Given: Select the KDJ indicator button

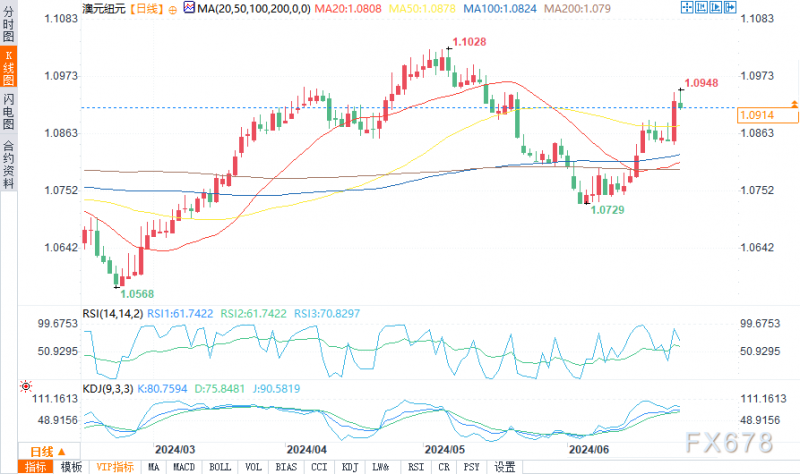Looking at the screenshot, I should pyautogui.click(x=350, y=467).
